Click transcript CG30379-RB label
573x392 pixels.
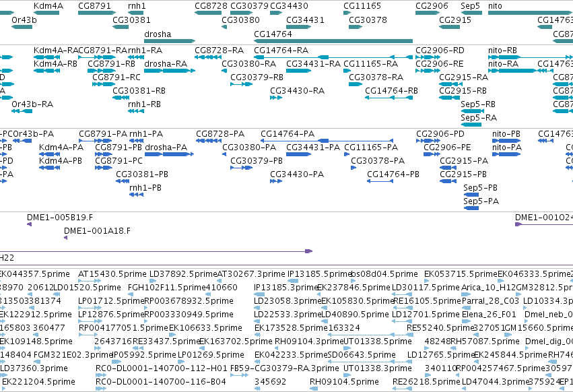(257, 77)
